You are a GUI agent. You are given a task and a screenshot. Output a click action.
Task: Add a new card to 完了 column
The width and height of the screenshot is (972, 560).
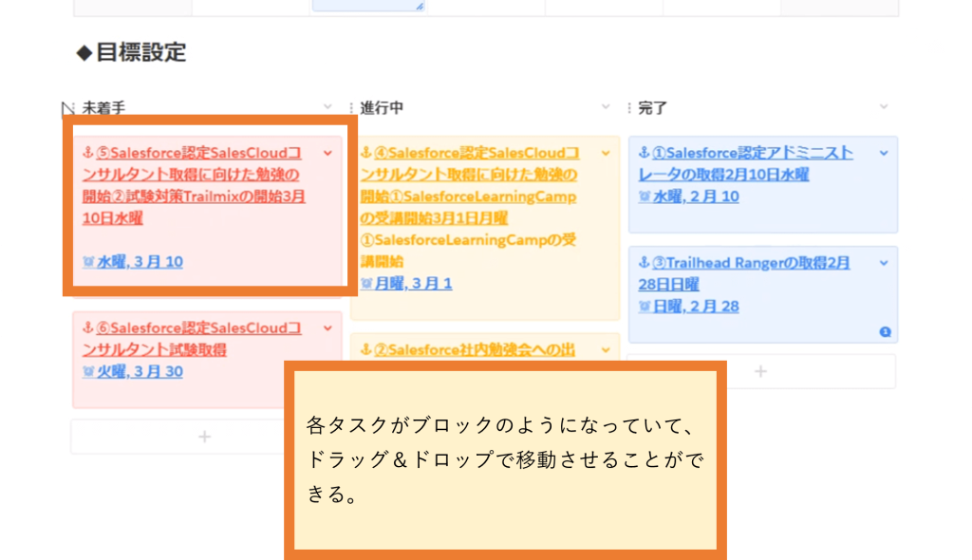[761, 371]
